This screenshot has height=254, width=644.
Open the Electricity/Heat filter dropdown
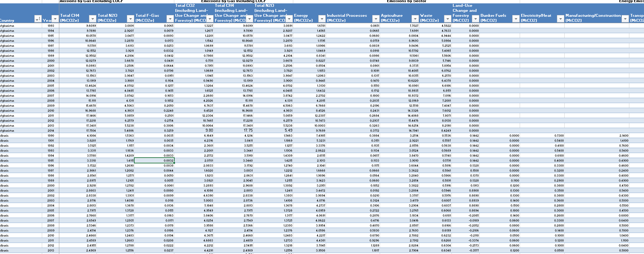pyautogui.click(x=560, y=19)
